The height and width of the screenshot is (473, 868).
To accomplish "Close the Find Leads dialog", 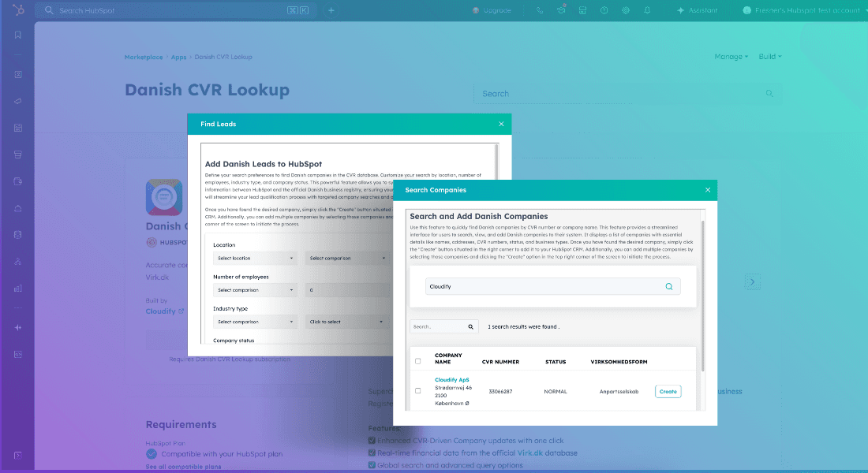I will [x=501, y=124].
